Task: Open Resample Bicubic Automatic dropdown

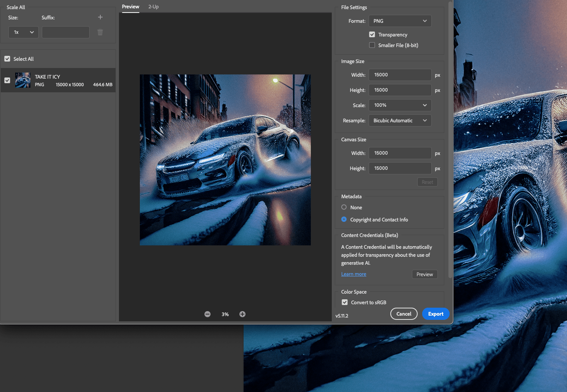Action: [400, 120]
